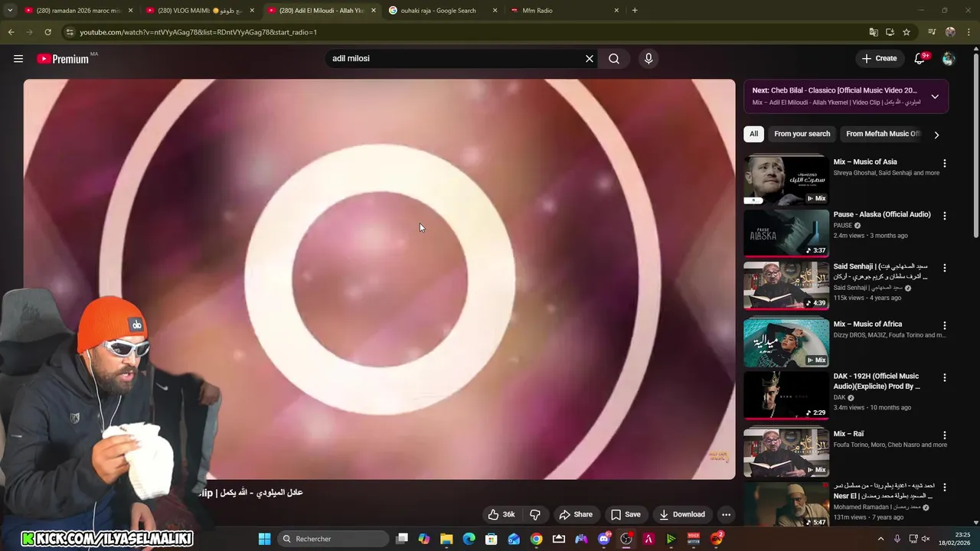Open Chrome profile avatar

(950, 32)
